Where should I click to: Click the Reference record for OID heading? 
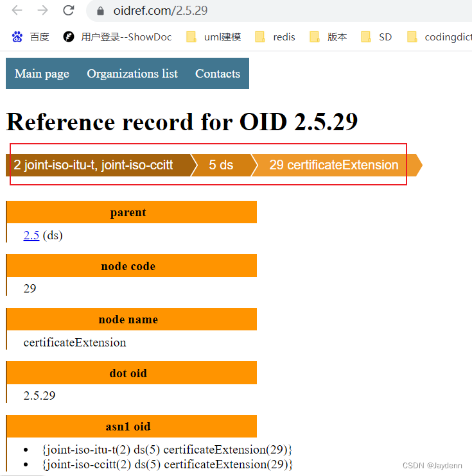[182, 122]
